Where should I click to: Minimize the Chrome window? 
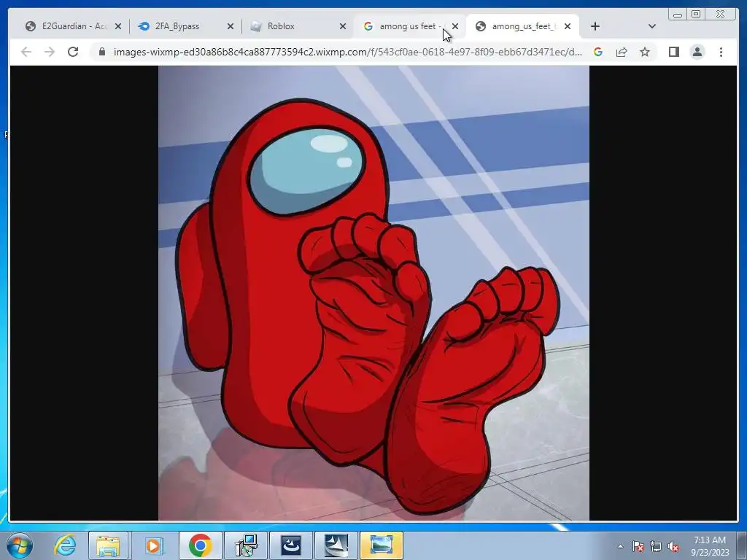(678, 15)
